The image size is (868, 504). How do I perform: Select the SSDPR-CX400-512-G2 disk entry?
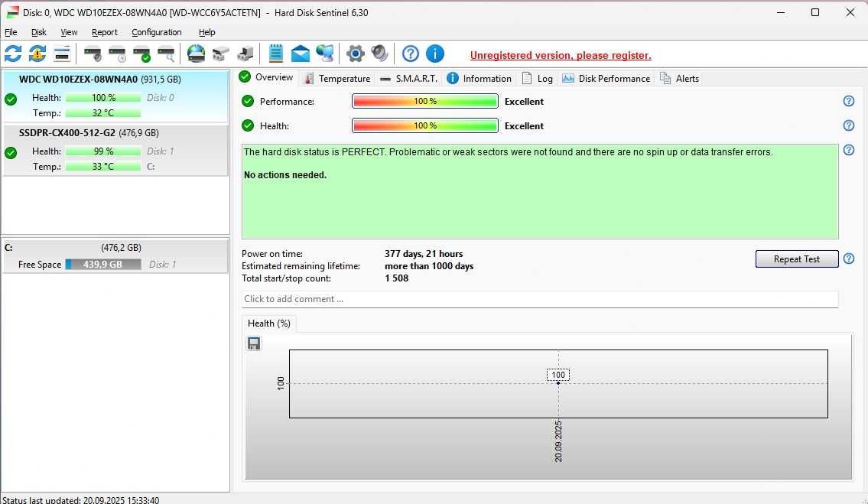pos(115,150)
